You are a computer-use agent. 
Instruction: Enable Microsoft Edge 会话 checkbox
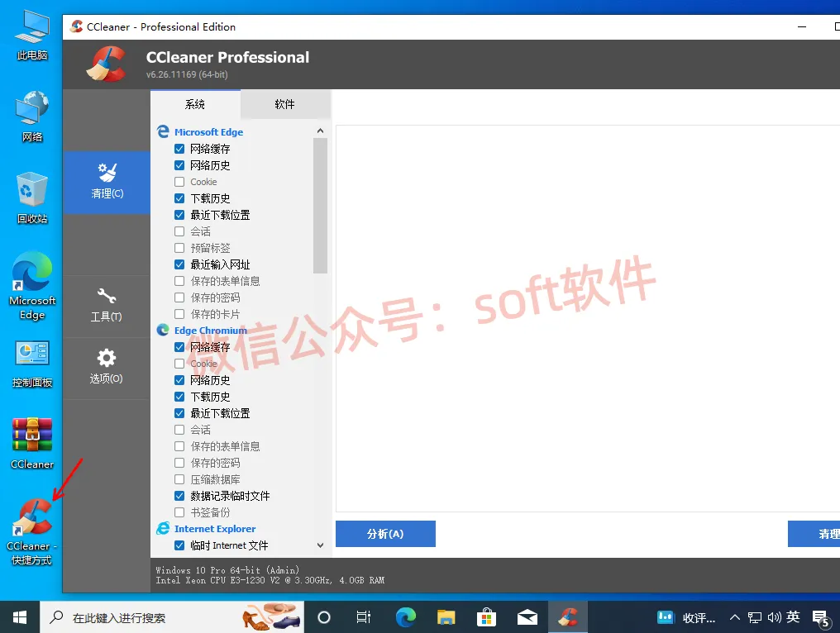tap(179, 231)
